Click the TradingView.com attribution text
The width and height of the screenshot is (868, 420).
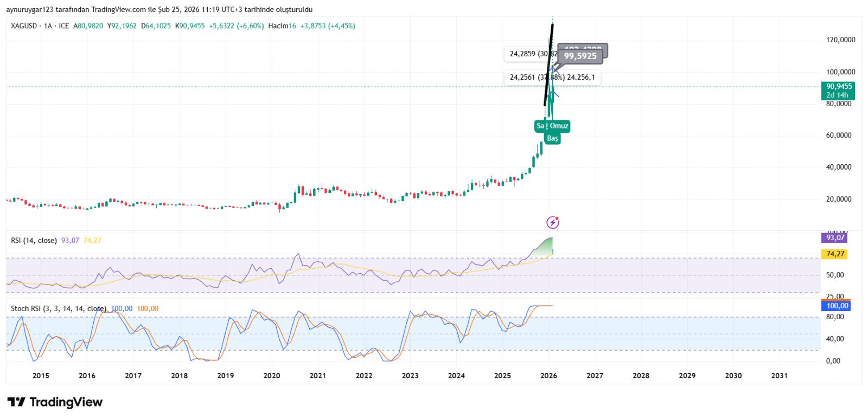coord(118,10)
